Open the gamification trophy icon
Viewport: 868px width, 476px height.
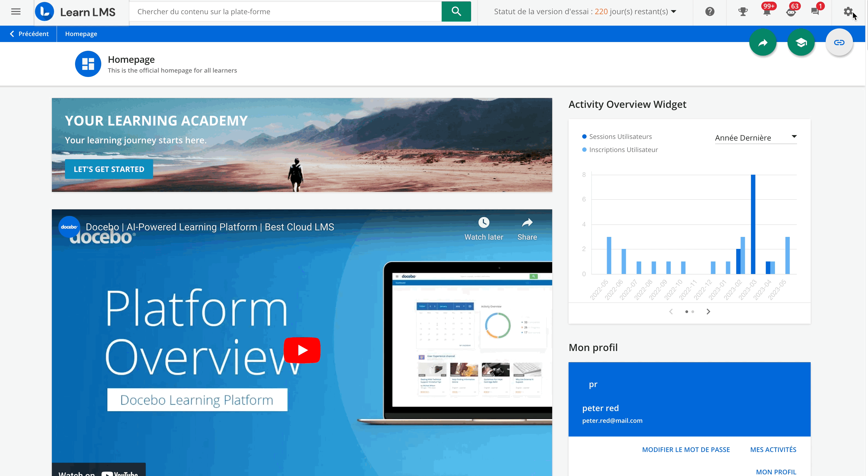[743, 12]
